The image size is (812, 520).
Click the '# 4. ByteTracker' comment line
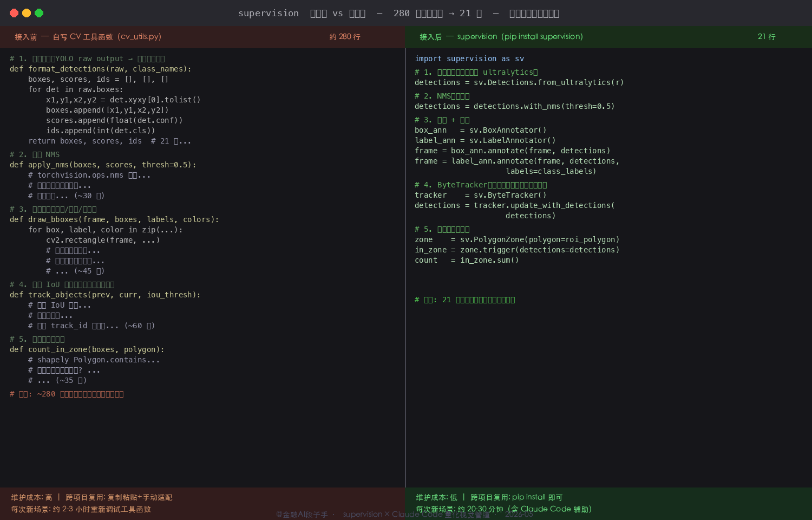pos(481,185)
